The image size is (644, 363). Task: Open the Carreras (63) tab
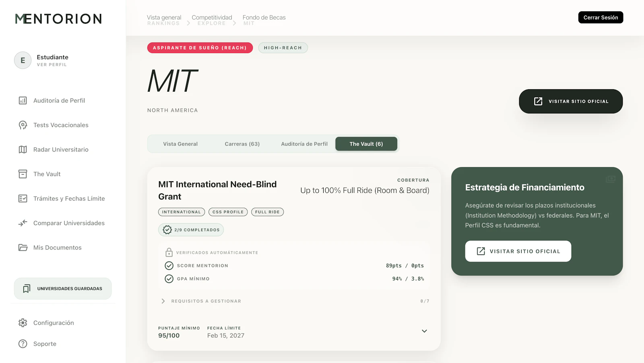click(242, 144)
